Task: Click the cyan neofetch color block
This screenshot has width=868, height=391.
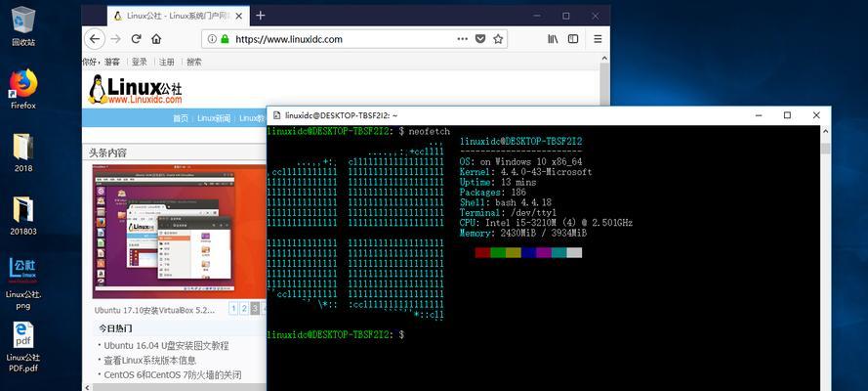Action: tap(559, 252)
